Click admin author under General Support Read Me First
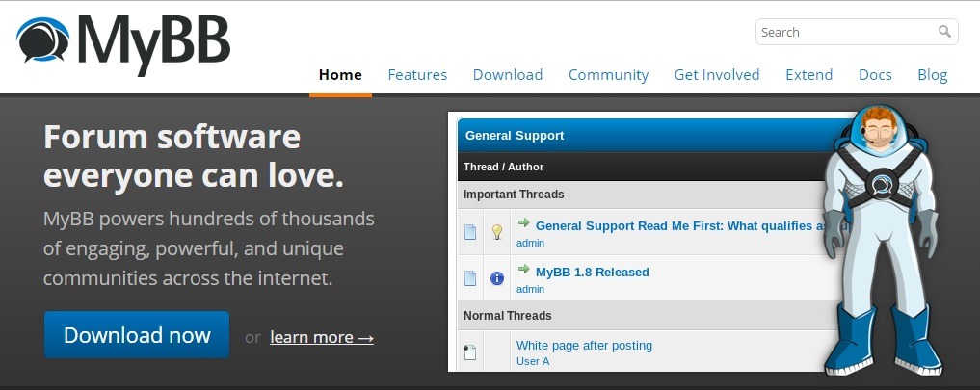Viewport: 980px width, 390px height. pyautogui.click(x=531, y=243)
